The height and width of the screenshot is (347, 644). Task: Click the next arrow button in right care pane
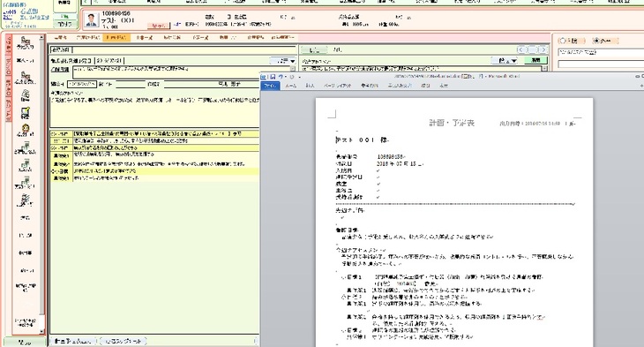click(x=543, y=49)
